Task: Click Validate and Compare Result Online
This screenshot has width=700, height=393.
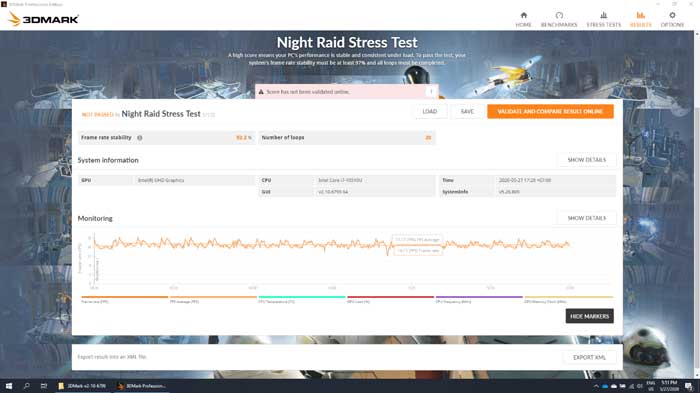Action: point(550,111)
